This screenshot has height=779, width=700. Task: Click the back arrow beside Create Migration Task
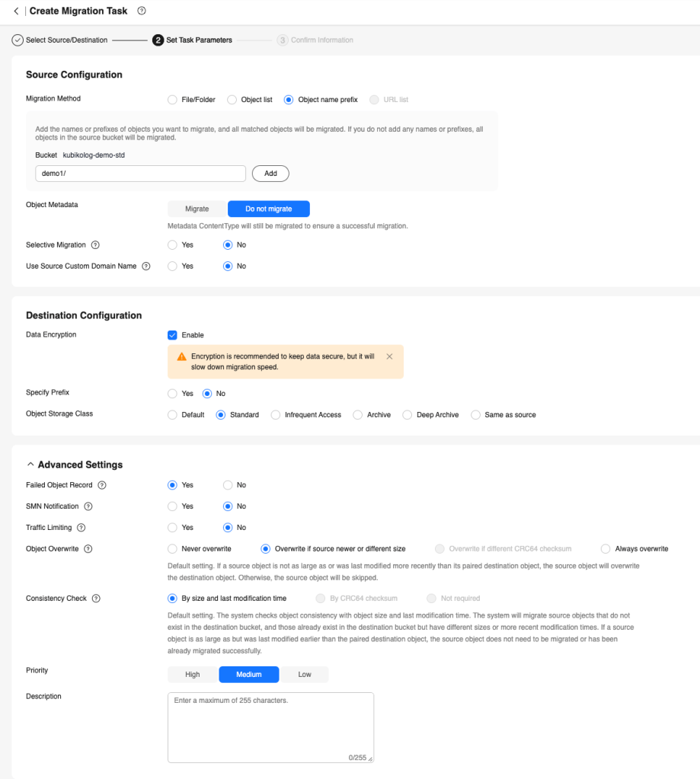point(16,11)
